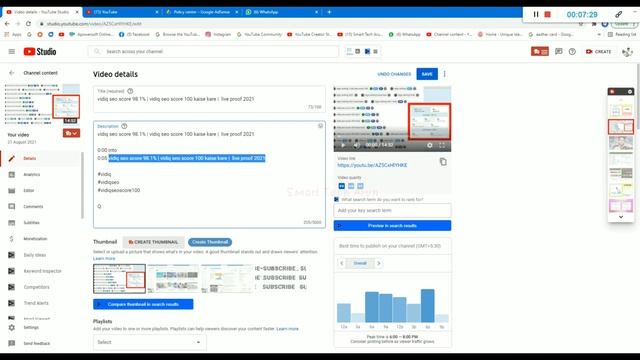Open the youtu.be video link
Viewport: 640px width, 360px height.
click(372, 165)
